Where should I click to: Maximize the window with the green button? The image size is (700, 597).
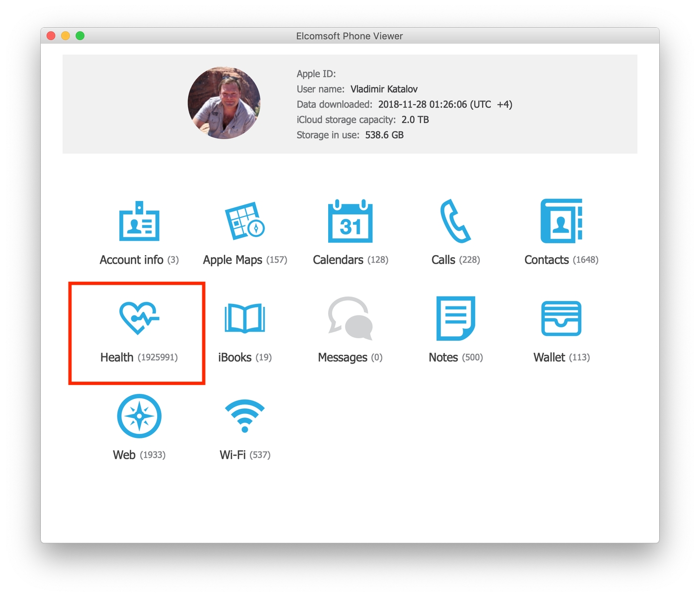click(x=80, y=36)
